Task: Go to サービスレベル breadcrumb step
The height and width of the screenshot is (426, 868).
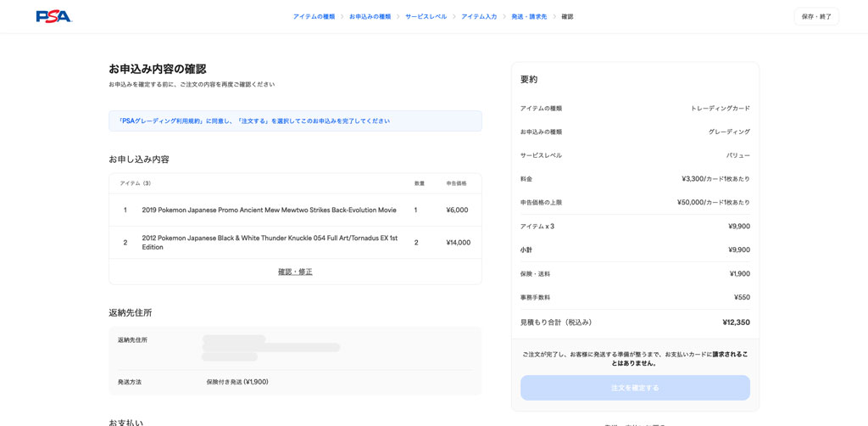Action: click(x=426, y=17)
